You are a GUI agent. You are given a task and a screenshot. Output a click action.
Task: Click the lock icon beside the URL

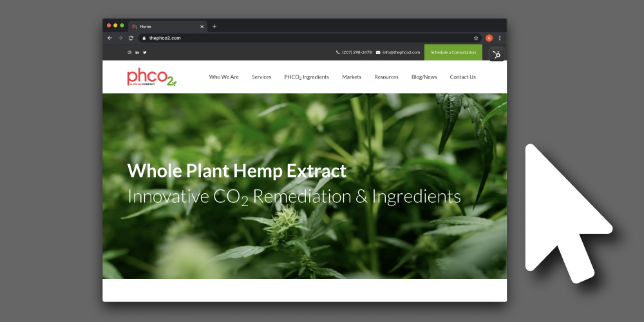coord(144,38)
